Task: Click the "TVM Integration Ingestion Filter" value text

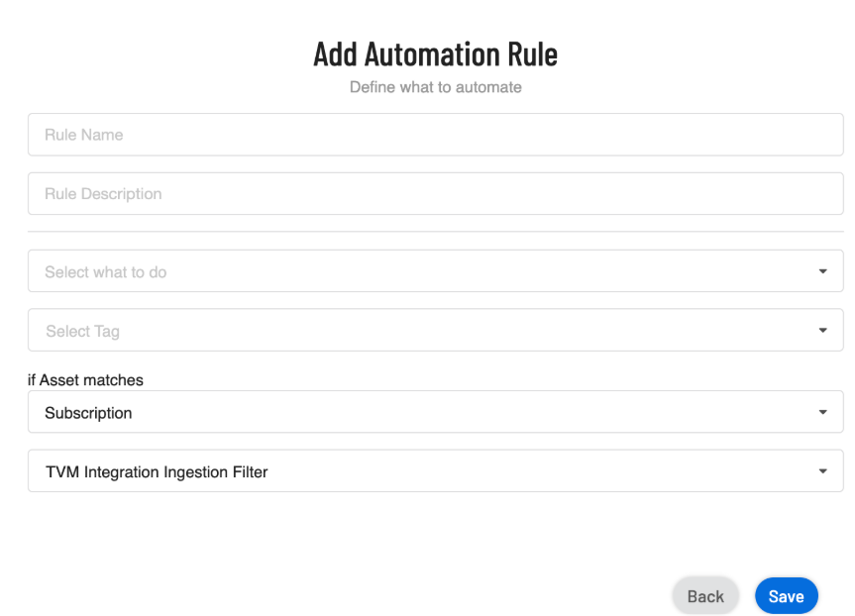Action: (157, 472)
